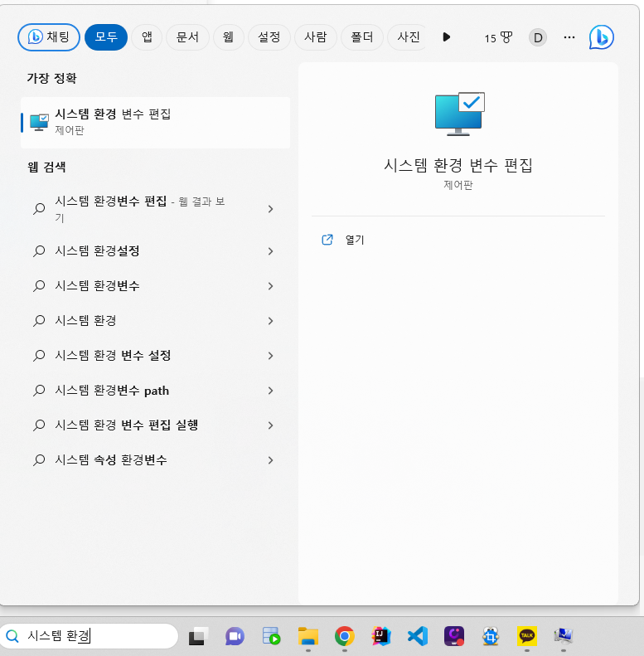Open the purple video chat taskbar icon
Viewport: 644px width, 656px height.
point(235,636)
